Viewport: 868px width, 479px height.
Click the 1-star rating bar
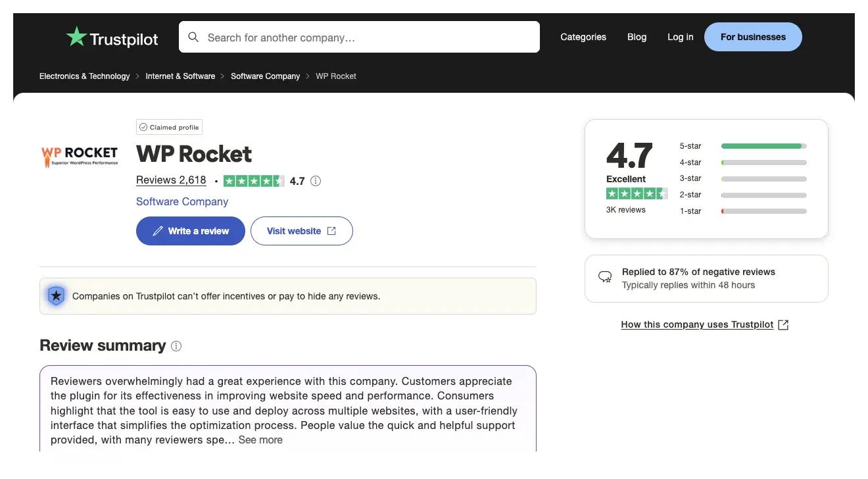point(763,211)
